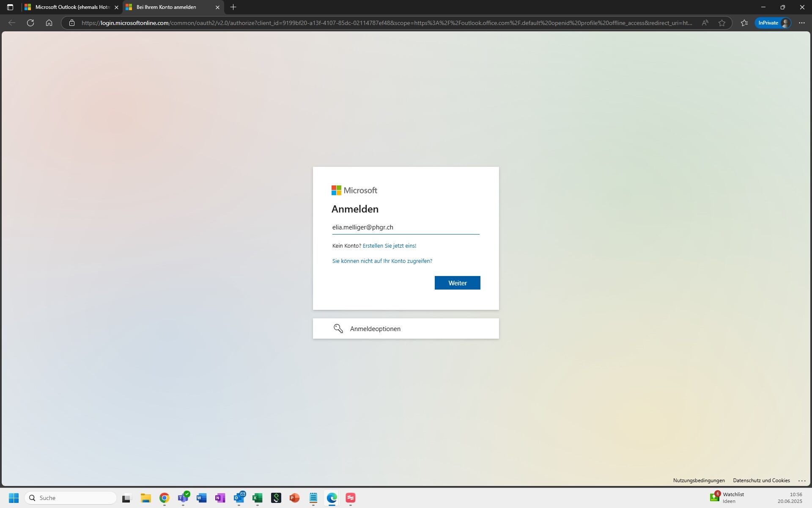Focus the email address input field

point(405,227)
